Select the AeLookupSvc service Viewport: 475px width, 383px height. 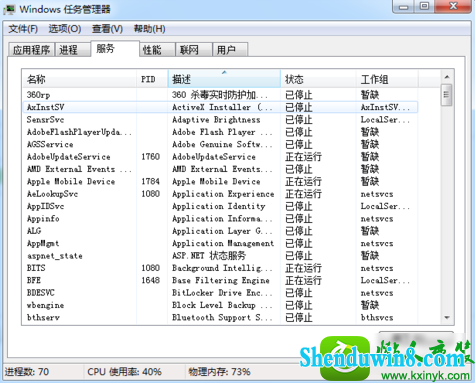click(x=52, y=194)
